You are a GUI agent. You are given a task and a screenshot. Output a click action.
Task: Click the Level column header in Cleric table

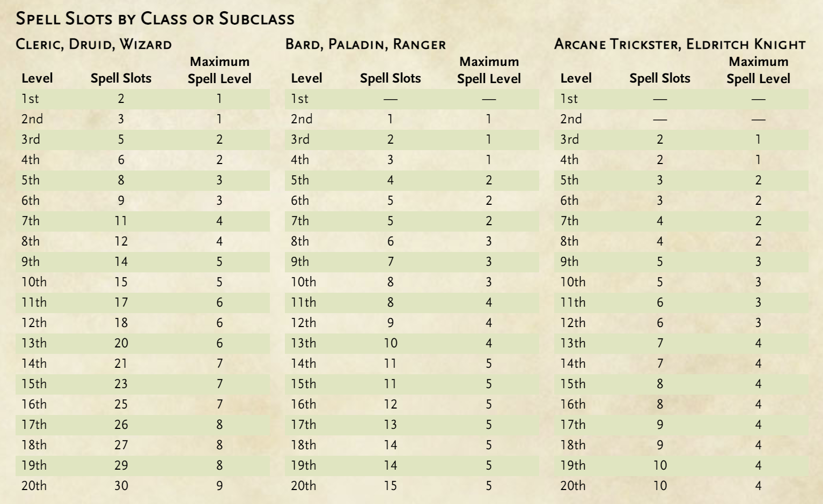pyautogui.click(x=37, y=78)
